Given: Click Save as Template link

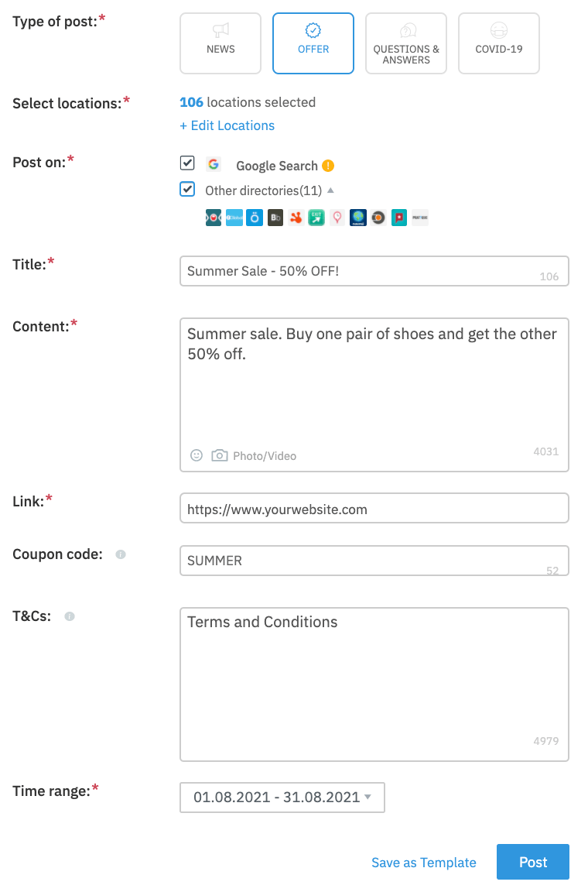Looking at the screenshot, I should pyautogui.click(x=424, y=863).
